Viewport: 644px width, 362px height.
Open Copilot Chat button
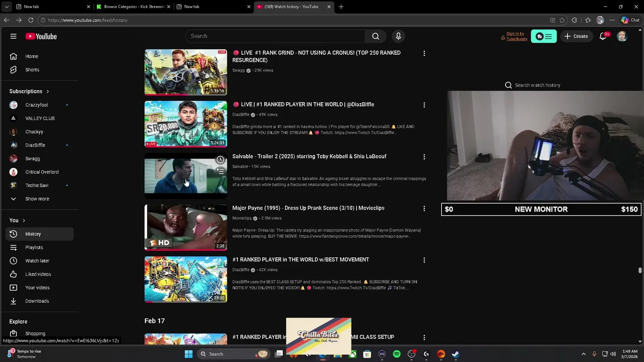click(630, 20)
